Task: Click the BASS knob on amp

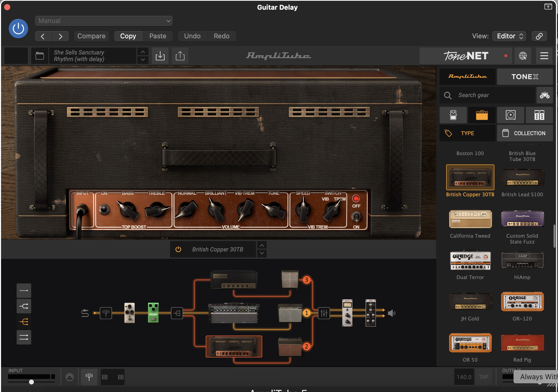Action: (x=128, y=210)
